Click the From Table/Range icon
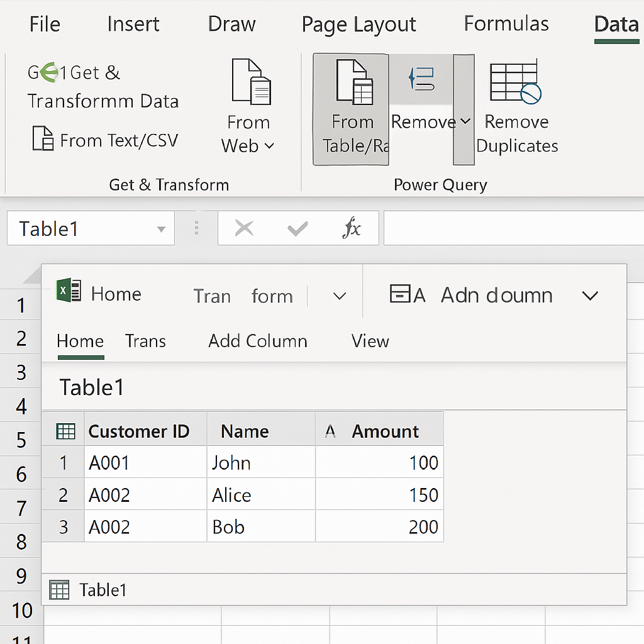The height and width of the screenshot is (644, 644). point(354,82)
